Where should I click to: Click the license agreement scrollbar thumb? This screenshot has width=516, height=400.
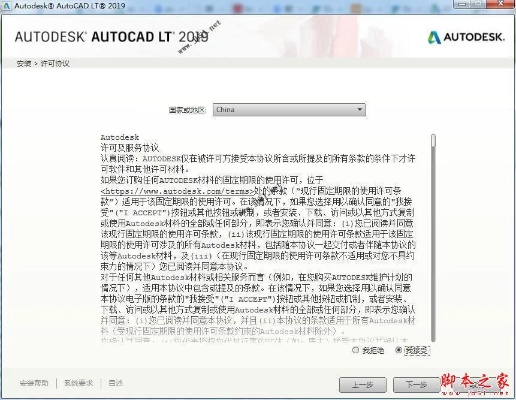pos(433,140)
